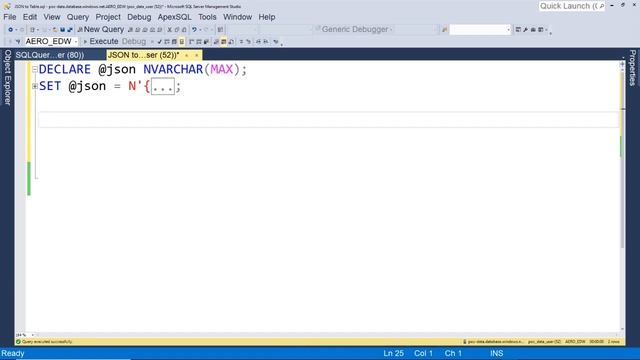The image size is (640, 360).
Task: Open the Toolbox icon on the toolbar
Action: click(x=533, y=29)
